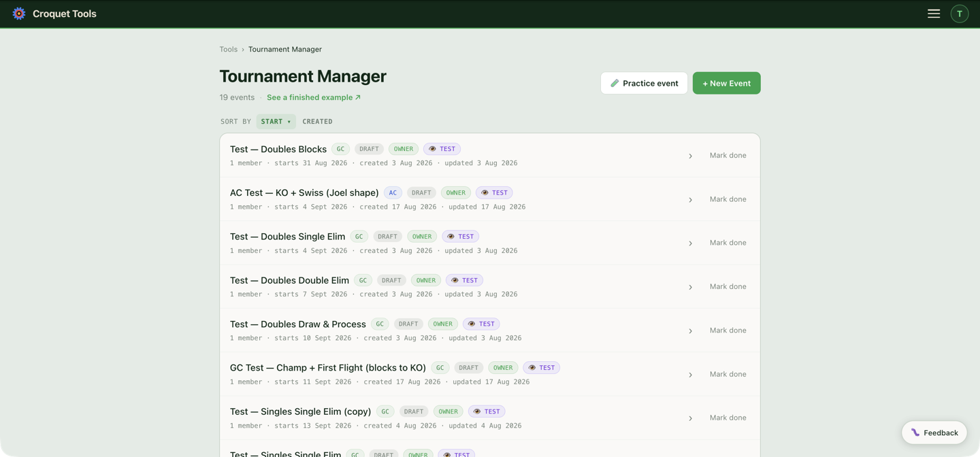This screenshot has width=980, height=457.
Task: Open GC Test — Champ + First Flight title
Action: click(x=328, y=368)
